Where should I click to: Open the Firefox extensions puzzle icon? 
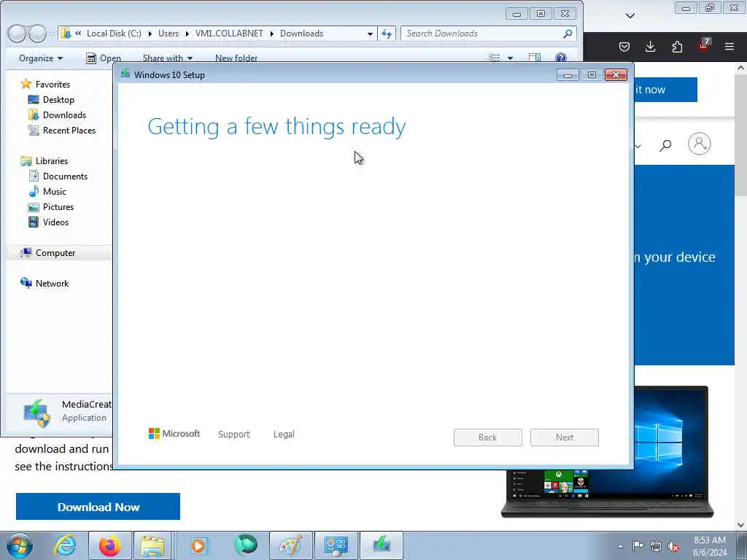click(677, 47)
